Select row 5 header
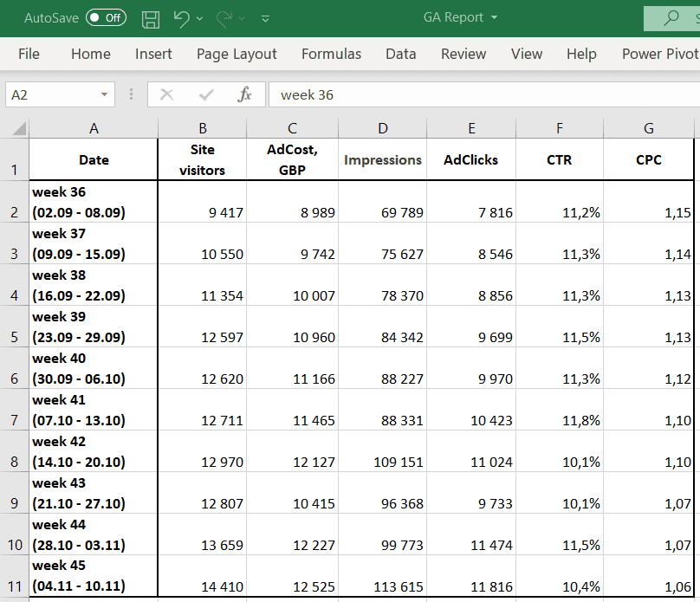This screenshot has width=700, height=602. pos(14,327)
